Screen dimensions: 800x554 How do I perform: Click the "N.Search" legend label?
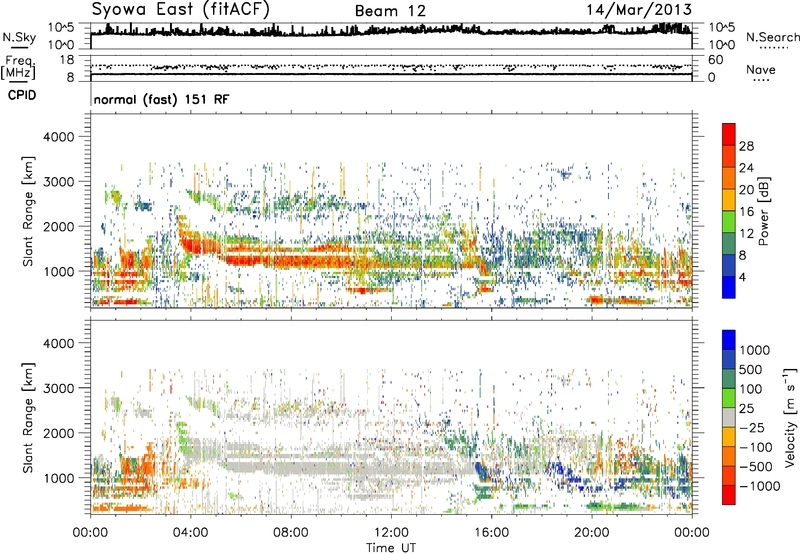773,37
